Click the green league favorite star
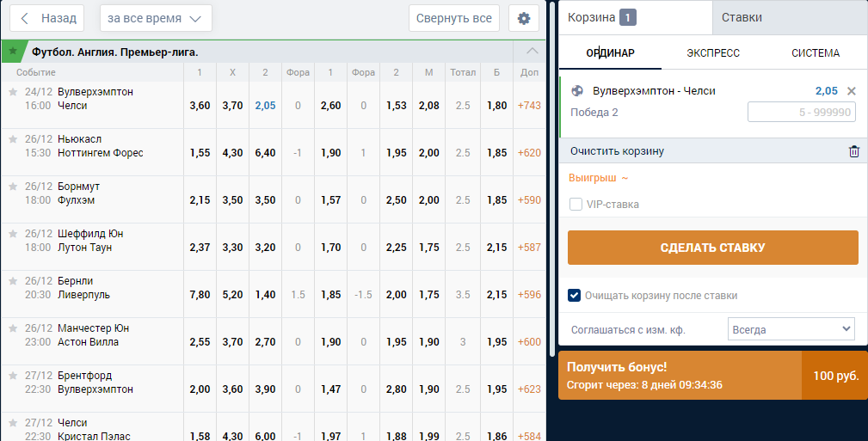868x441 pixels. (13, 52)
